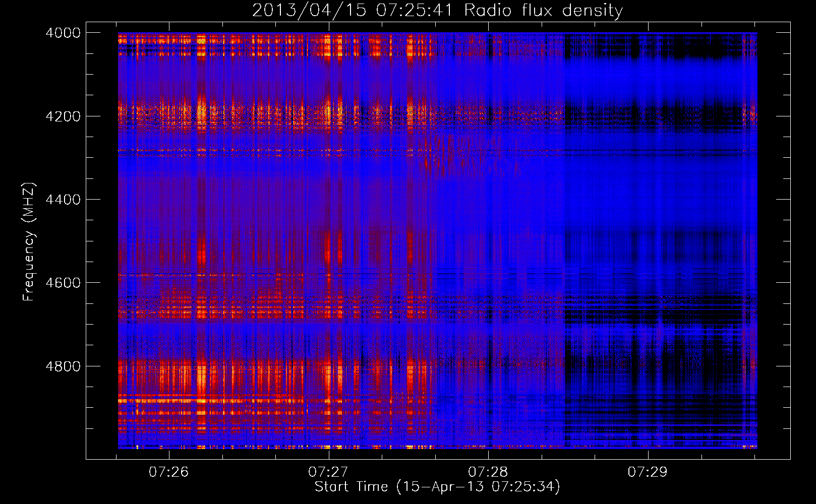
Task: Select the 4400 frequency axis label
Action: (63, 200)
